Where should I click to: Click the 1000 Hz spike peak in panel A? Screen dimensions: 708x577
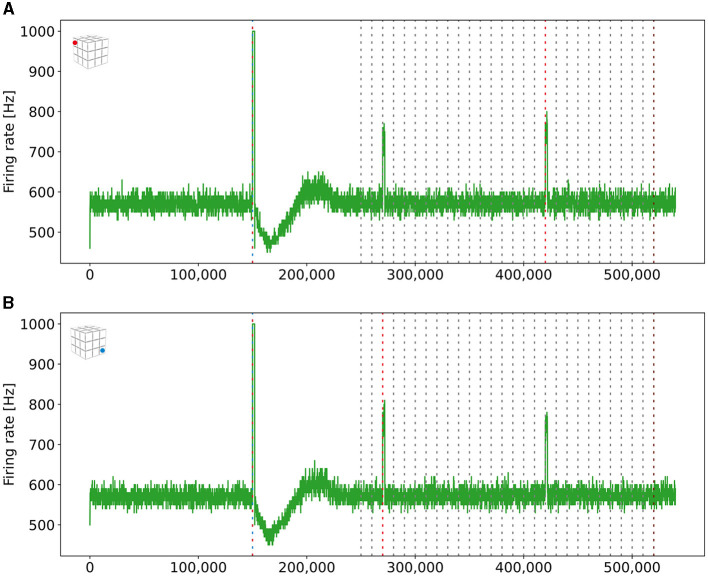(254, 31)
